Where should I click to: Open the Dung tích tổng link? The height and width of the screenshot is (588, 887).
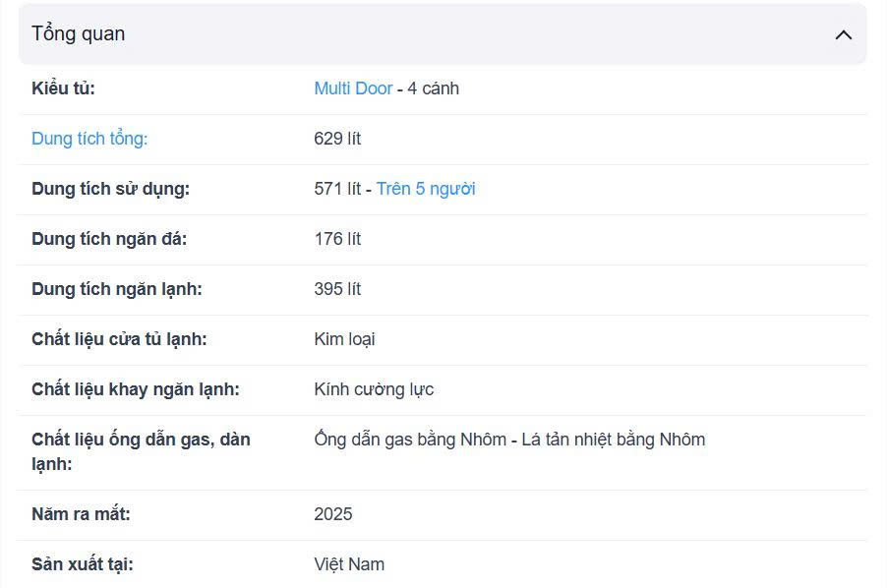coord(89,139)
